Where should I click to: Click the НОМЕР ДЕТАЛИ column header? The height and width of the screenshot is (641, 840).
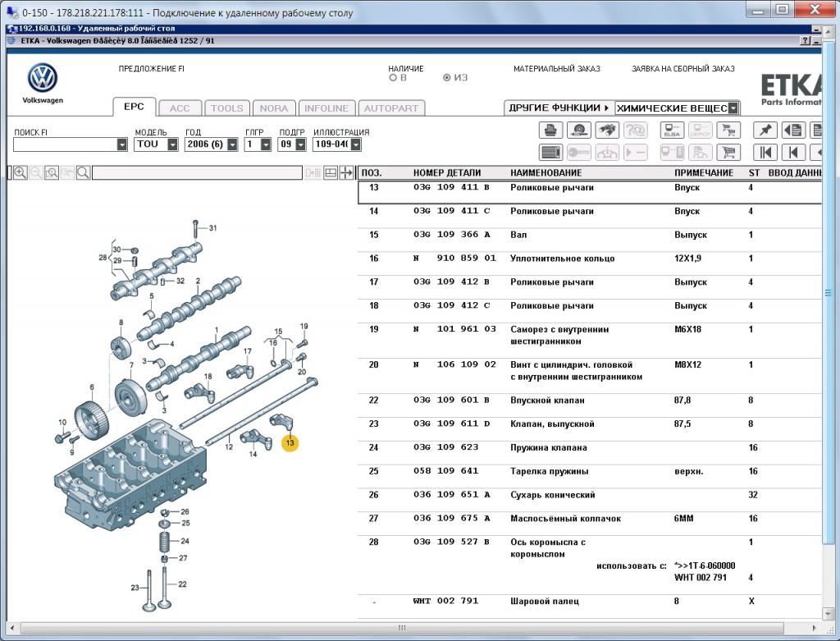pyautogui.click(x=447, y=172)
